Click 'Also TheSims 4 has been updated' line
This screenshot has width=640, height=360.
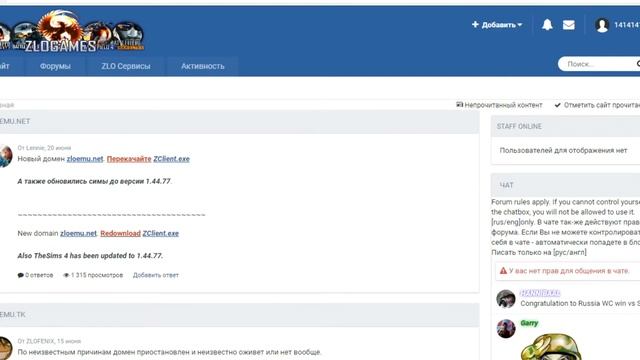(90, 256)
